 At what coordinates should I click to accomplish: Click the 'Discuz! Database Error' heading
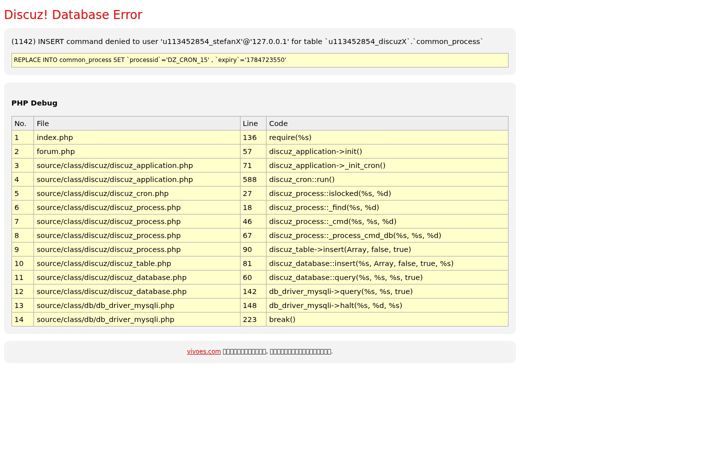[73, 15]
